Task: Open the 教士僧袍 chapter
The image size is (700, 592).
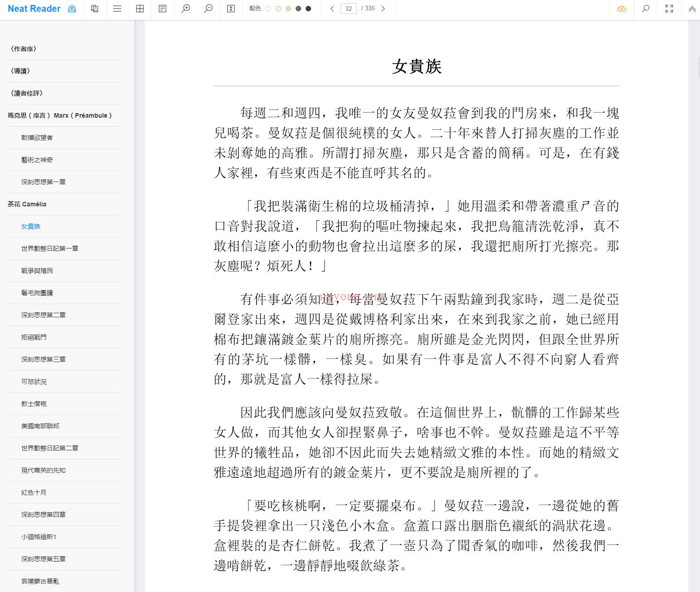Action: 34,404
